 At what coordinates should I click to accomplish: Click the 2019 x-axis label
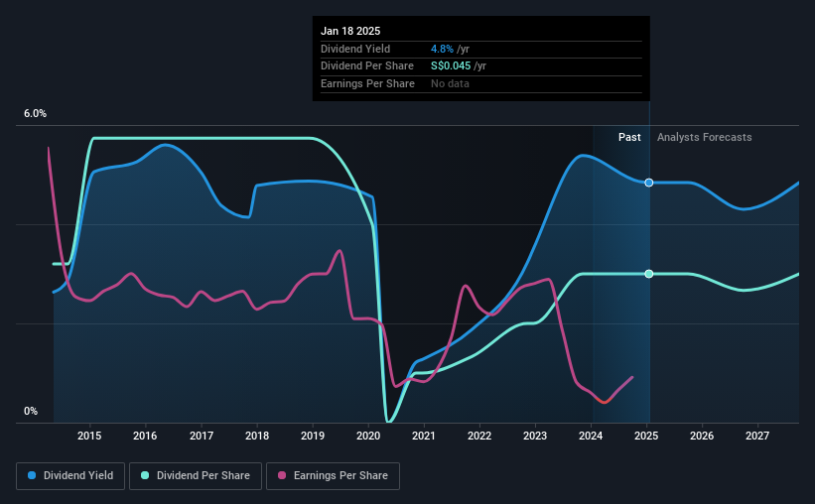coord(313,436)
